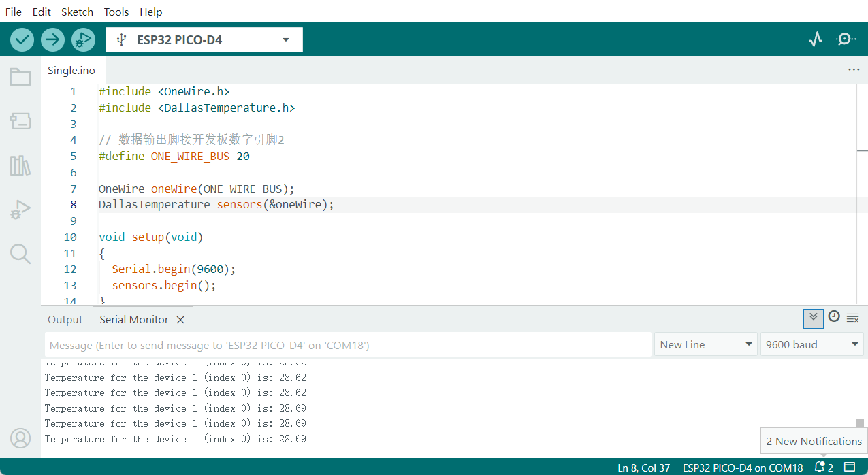
Task: Open the Sketchbook folder icon in sidebar
Action: click(x=20, y=77)
